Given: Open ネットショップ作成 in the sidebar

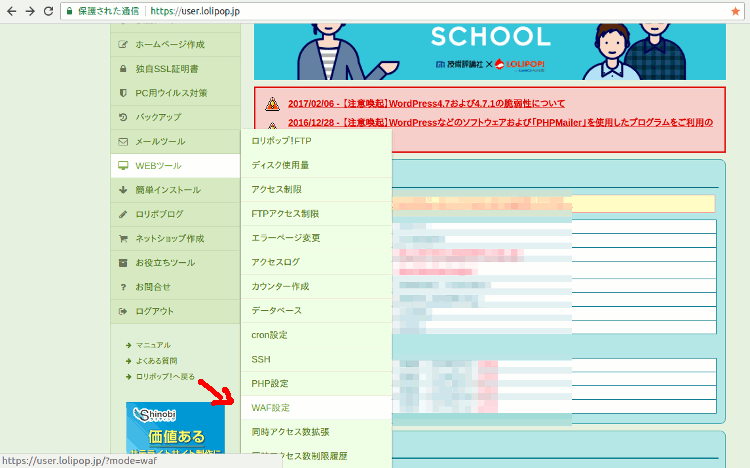Looking at the screenshot, I should click(x=175, y=238).
